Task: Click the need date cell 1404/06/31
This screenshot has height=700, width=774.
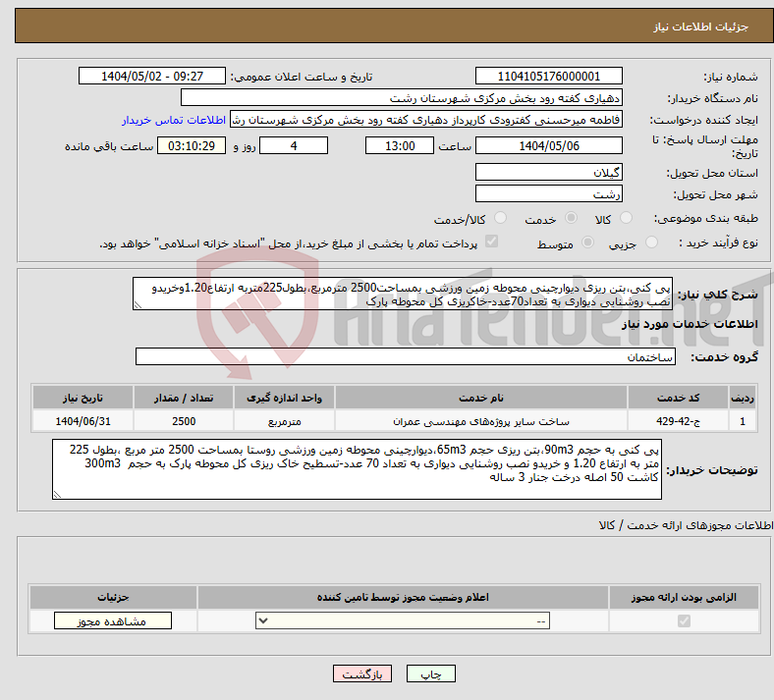Action: 83,421
